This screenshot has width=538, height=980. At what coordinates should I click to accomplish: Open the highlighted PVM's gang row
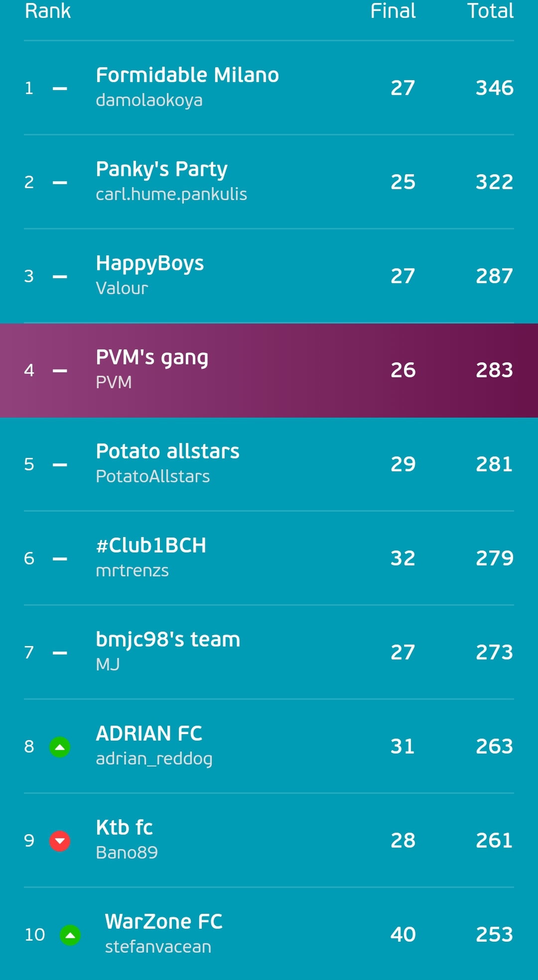point(269,370)
